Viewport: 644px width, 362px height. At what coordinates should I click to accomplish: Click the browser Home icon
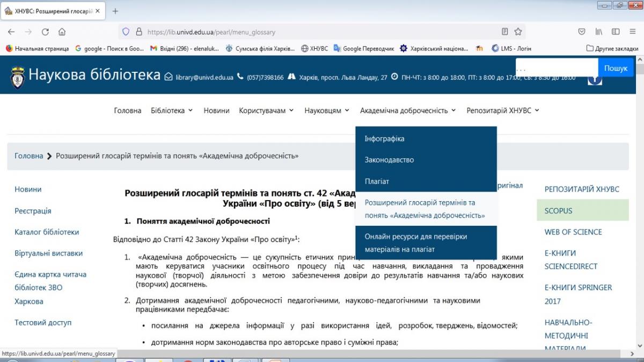[62, 32]
